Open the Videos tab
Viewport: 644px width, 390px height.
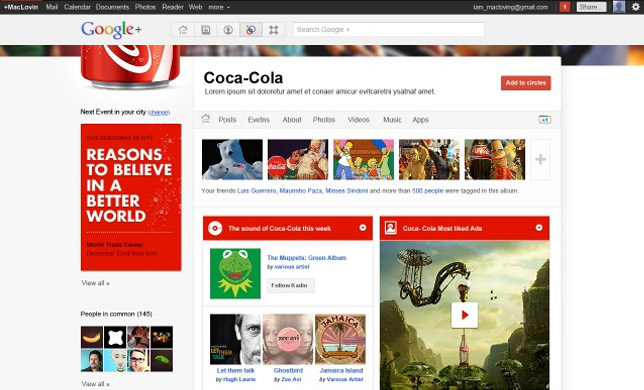(359, 120)
